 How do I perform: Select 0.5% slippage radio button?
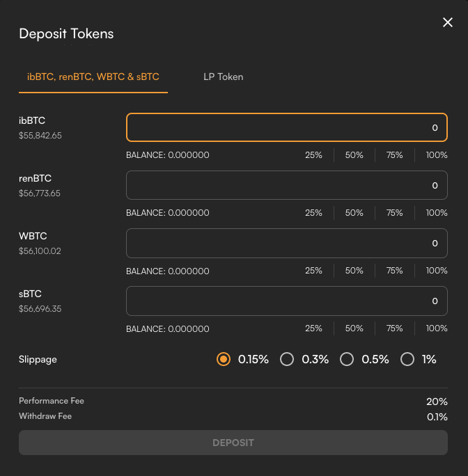346,359
